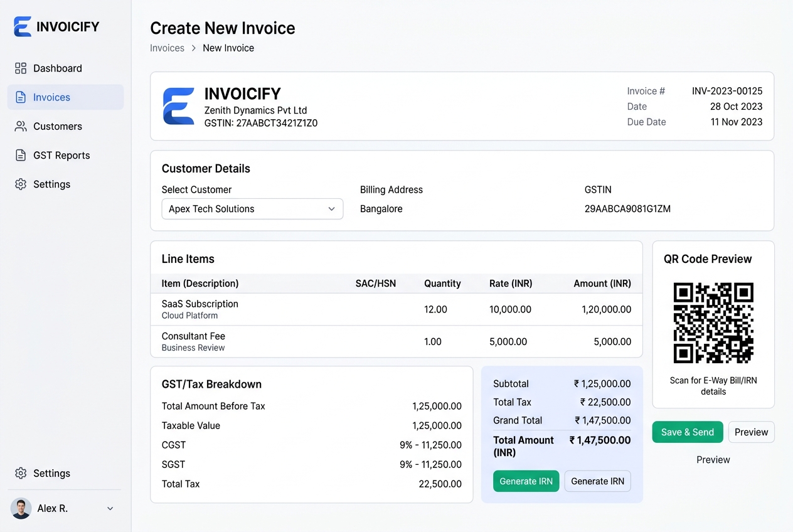
Task: Click the Save & Send button
Action: (x=688, y=432)
